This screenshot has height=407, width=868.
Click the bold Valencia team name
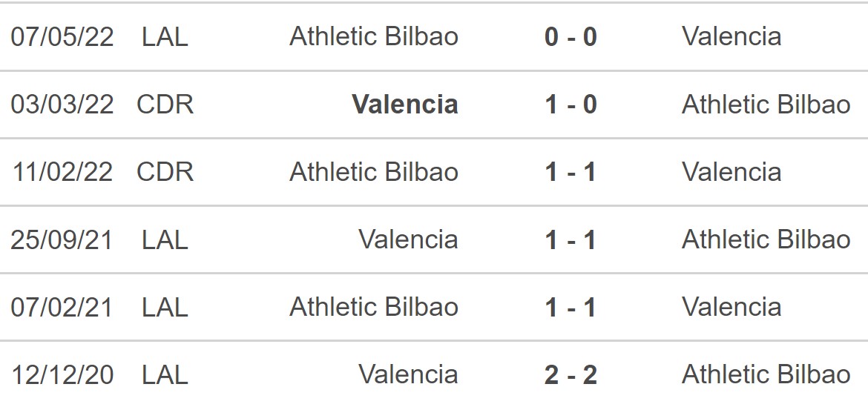405,105
